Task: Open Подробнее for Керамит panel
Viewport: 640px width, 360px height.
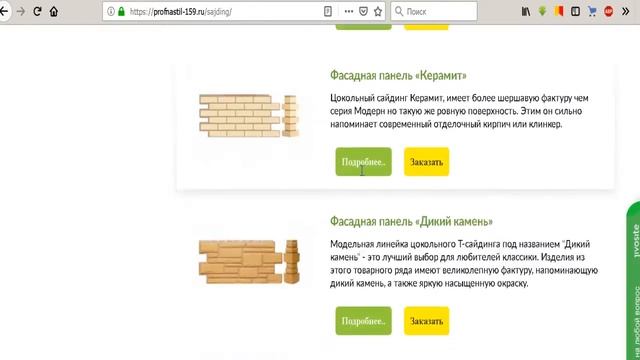Action: pyautogui.click(x=363, y=162)
